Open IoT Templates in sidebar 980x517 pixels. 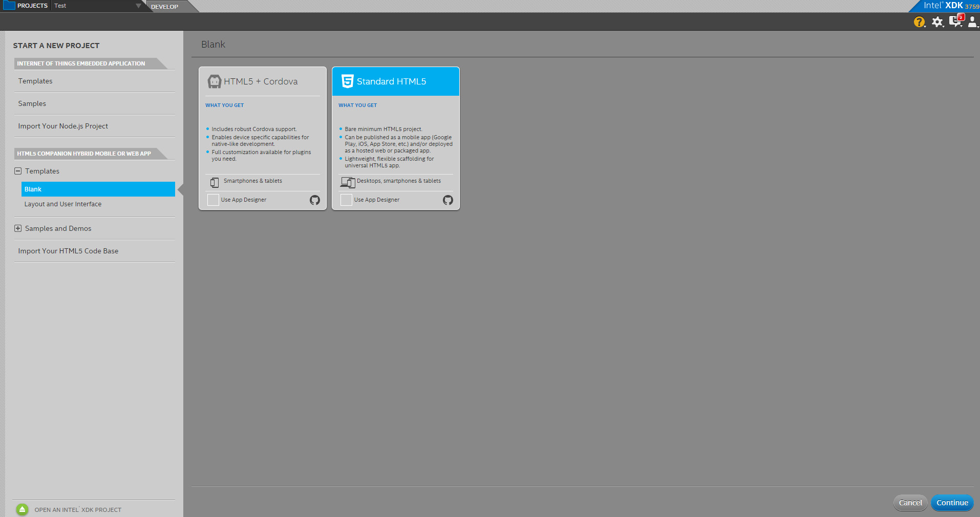[35, 81]
